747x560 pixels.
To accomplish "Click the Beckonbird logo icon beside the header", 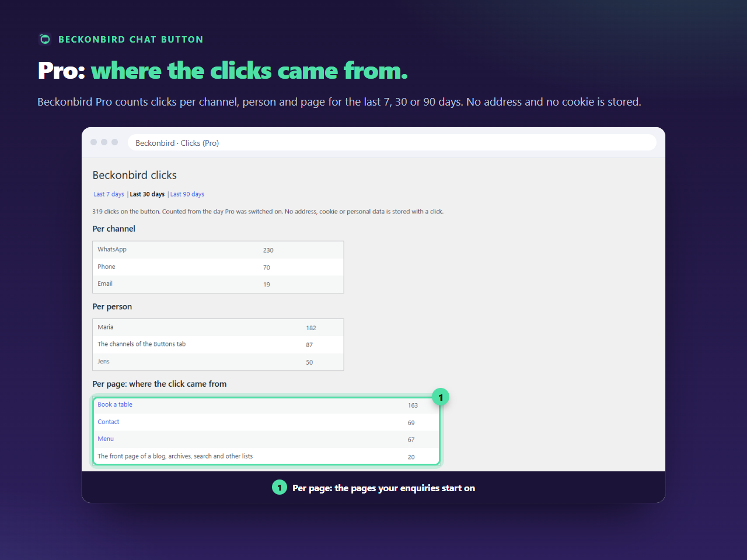I will click(45, 39).
